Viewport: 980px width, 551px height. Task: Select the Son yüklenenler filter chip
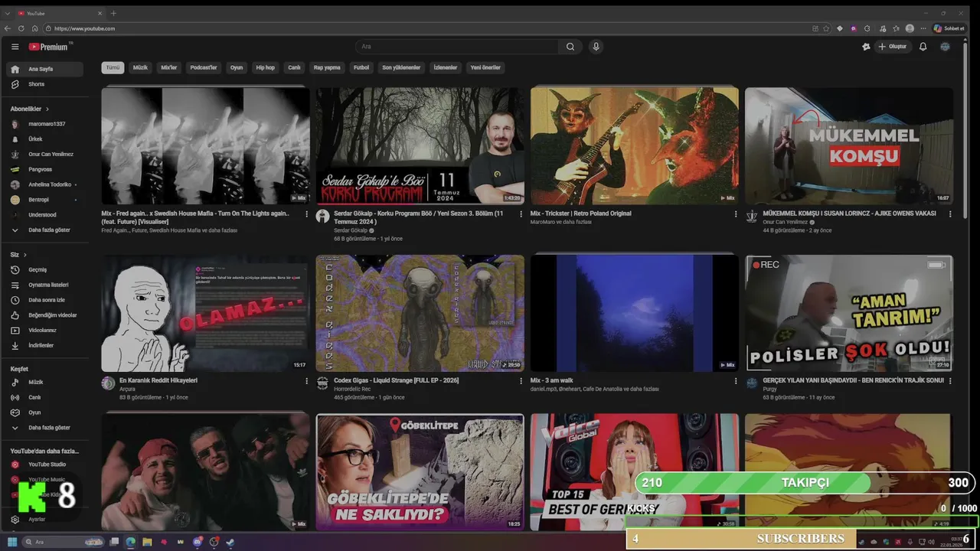coord(401,67)
